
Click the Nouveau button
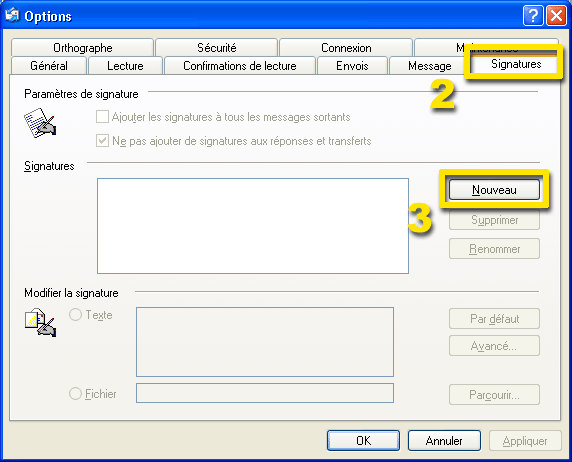coord(494,189)
